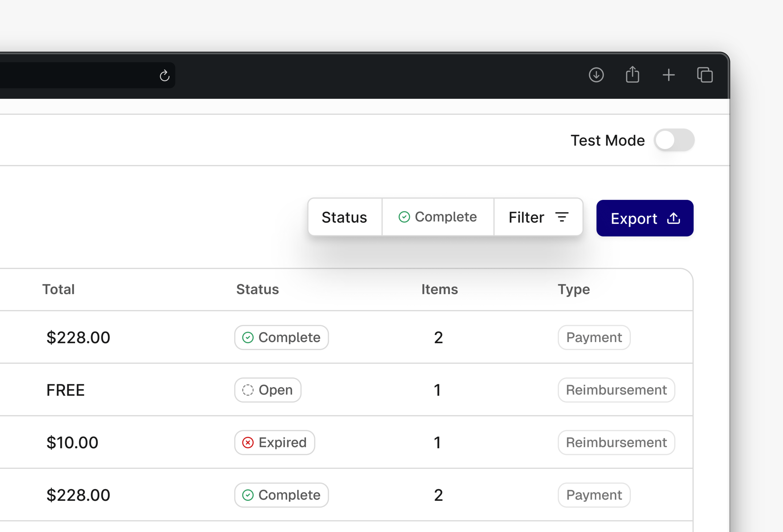Open the Filter options menu

[538, 217]
